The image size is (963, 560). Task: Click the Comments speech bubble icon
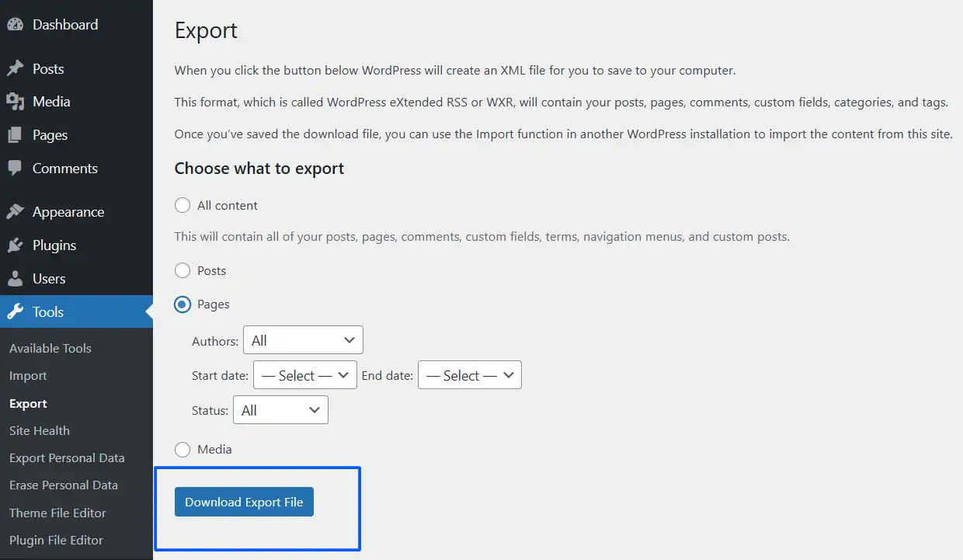tap(15, 168)
